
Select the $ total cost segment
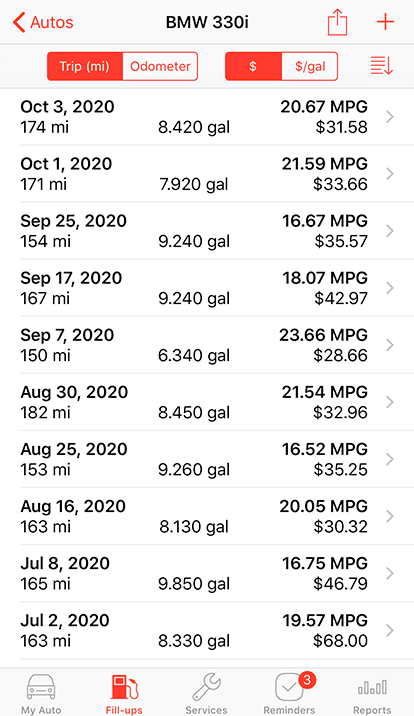coord(253,66)
